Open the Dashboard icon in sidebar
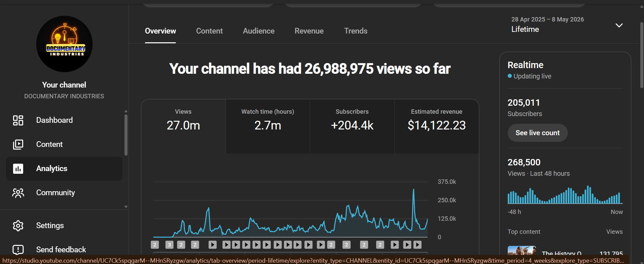Viewport: 644px width, 264px height. (x=18, y=120)
